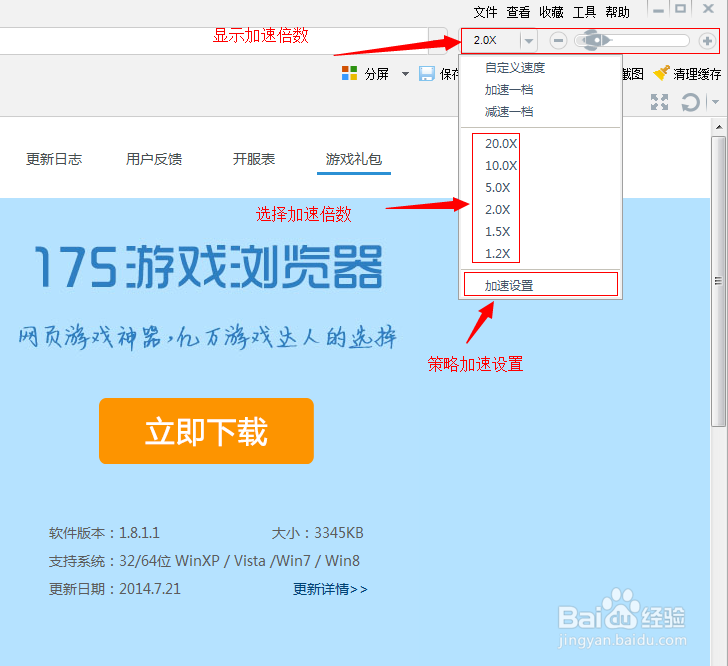Click the address bar input field

pyautogui.click(x=214, y=41)
